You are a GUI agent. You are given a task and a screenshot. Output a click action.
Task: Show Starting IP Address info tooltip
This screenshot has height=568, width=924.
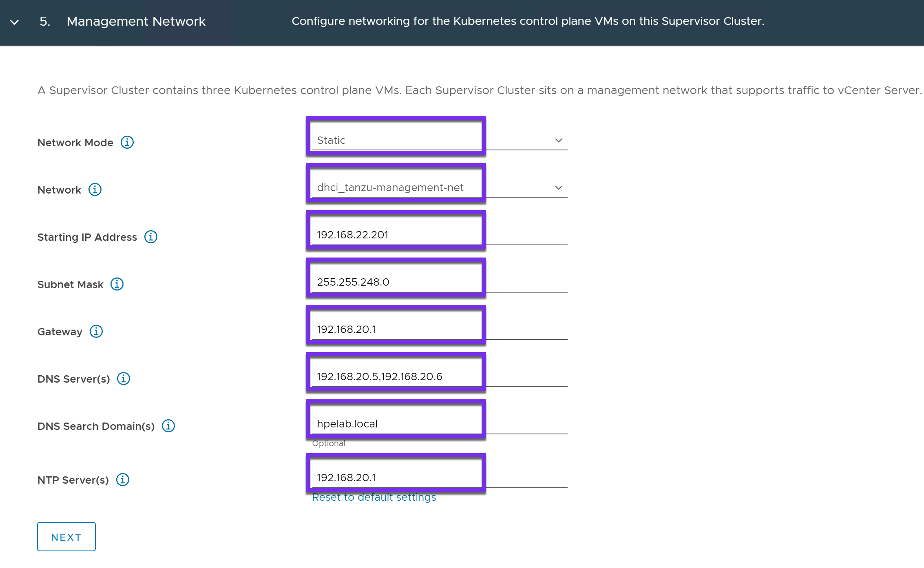pos(151,237)
